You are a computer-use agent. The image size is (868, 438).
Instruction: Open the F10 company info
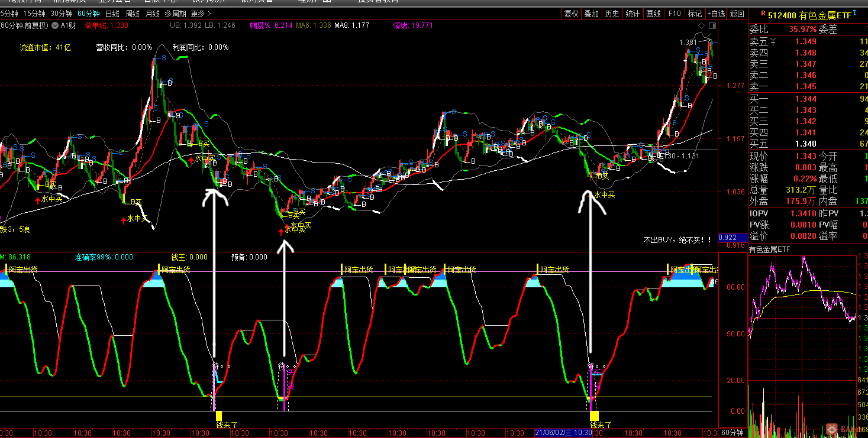click(x=675, y=14)
